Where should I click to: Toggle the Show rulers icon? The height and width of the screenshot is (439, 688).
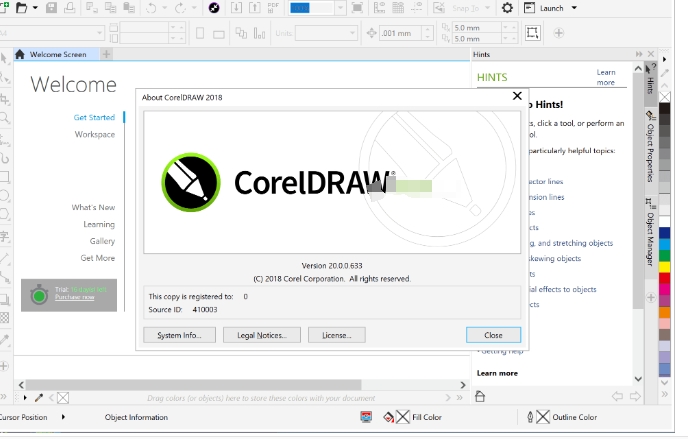pos(380,7)
